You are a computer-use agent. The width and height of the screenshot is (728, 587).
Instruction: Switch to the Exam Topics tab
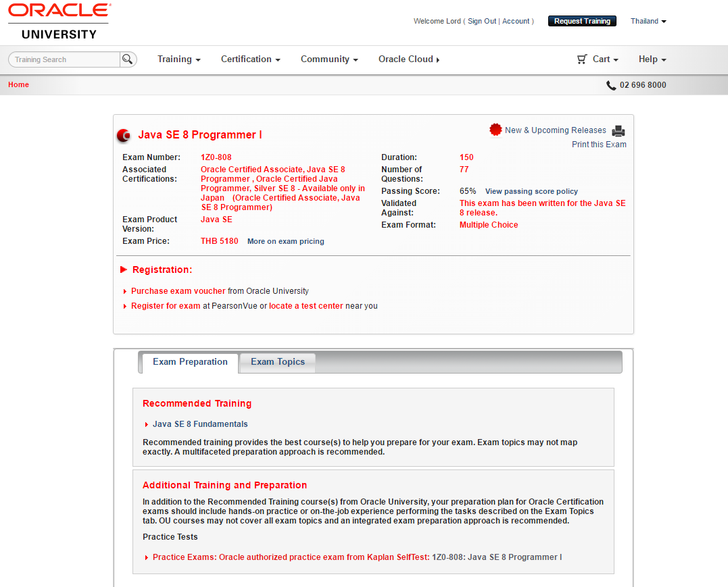(x=277, y=361)
